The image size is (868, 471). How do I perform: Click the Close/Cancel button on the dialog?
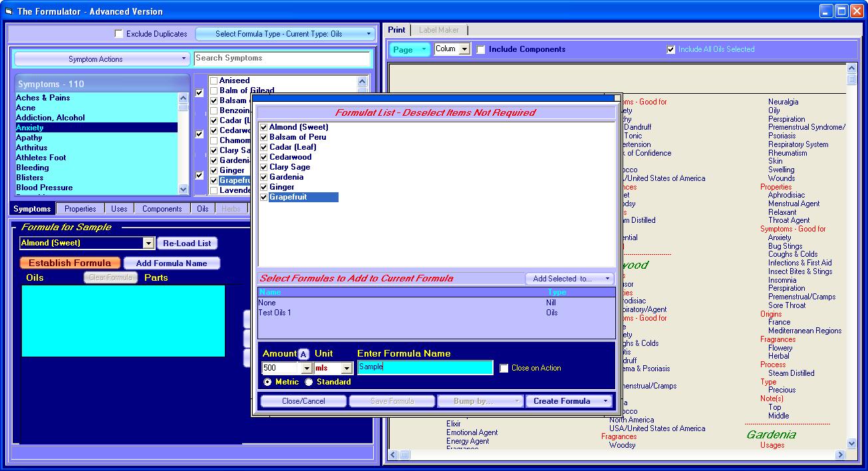(303, 400)
